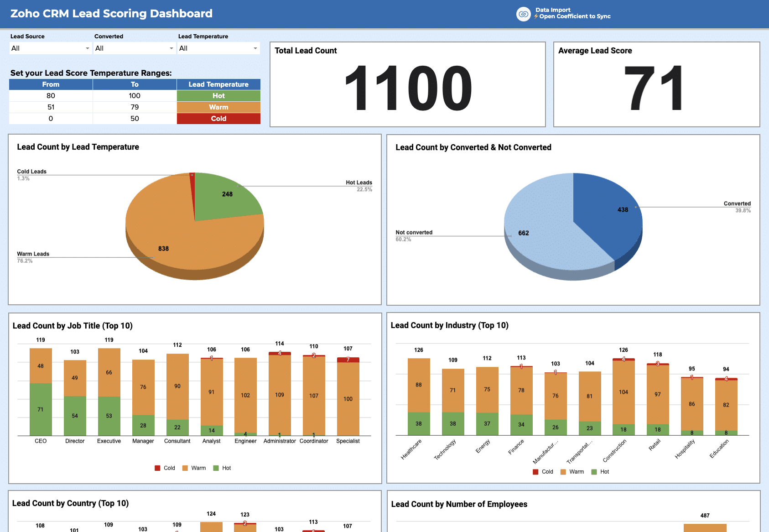This screenshot has height=532, width=769.
Task: Open the Lead Temperature filter dropdown
Action: point(218,48)
